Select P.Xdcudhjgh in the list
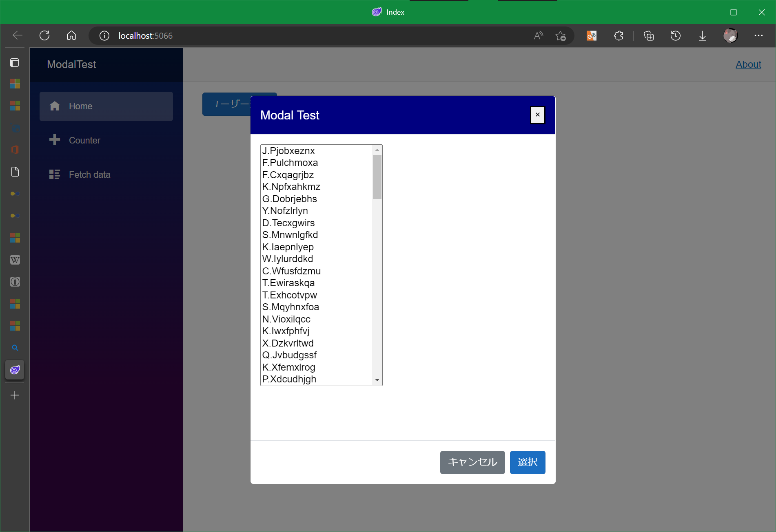Viewport: 776px width, 532px height. click(317, 379)
